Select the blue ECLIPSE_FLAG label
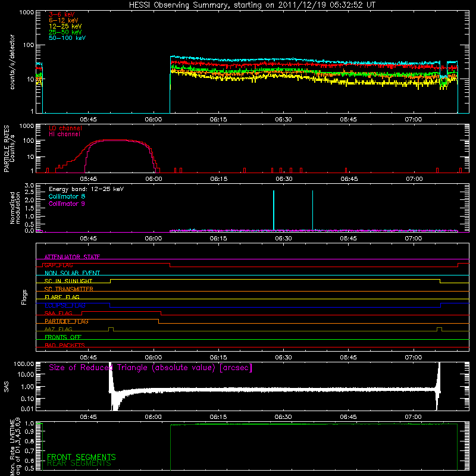 click(65, 305)
